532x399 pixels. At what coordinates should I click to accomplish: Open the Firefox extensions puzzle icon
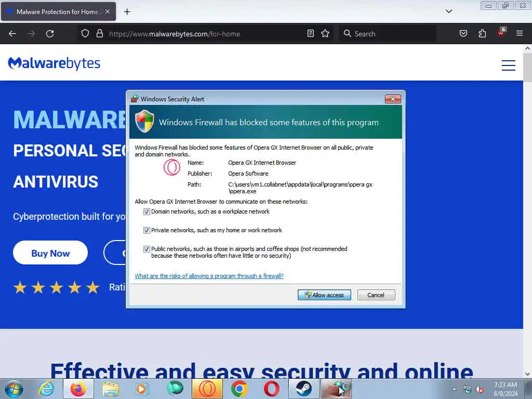(482, 33)
